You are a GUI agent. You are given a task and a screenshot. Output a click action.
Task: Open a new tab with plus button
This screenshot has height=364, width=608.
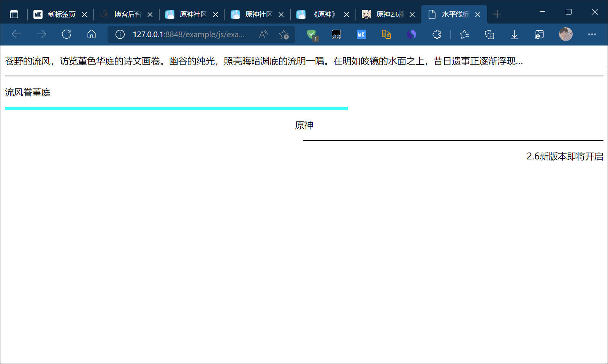pos(497,14)
